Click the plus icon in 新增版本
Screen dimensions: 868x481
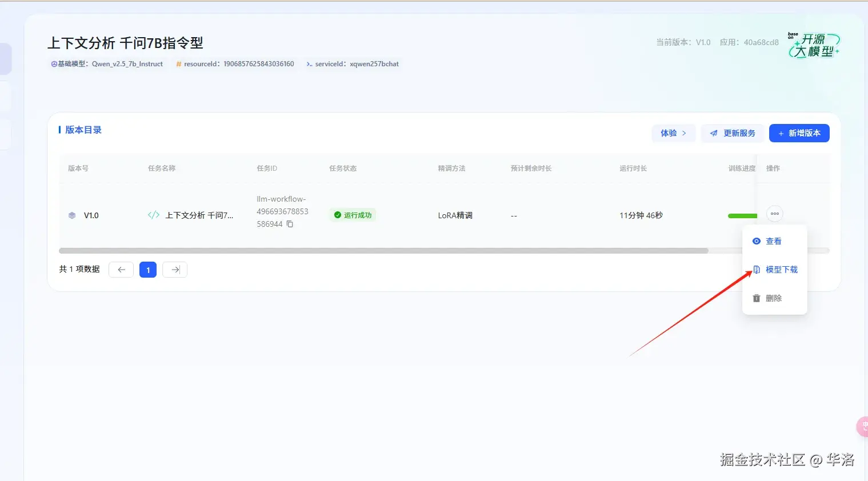pos(781,133)
